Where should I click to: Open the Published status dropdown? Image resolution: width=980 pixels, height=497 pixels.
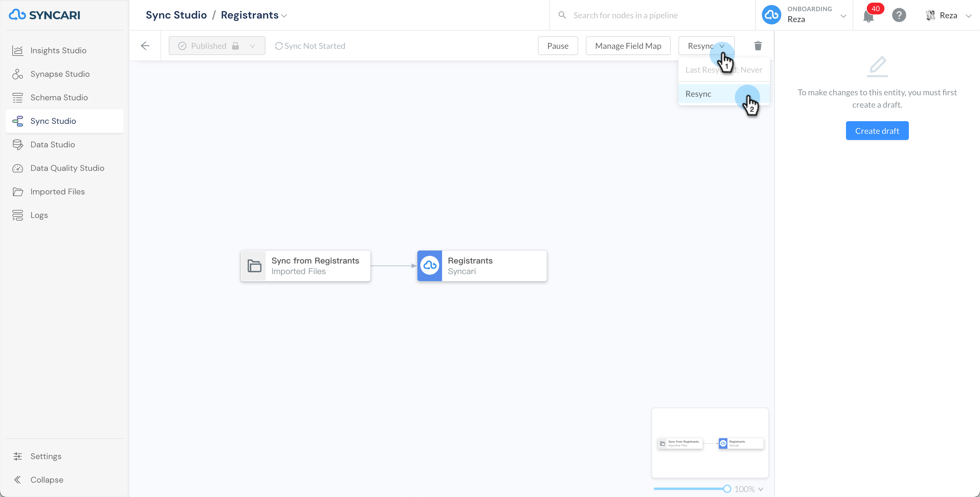click(217, 46)
